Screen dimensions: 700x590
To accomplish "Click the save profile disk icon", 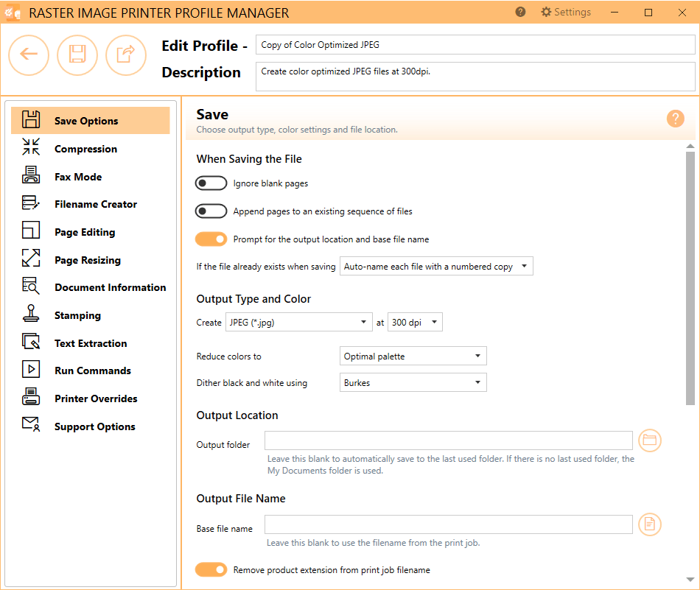I will tap(77, 55).
